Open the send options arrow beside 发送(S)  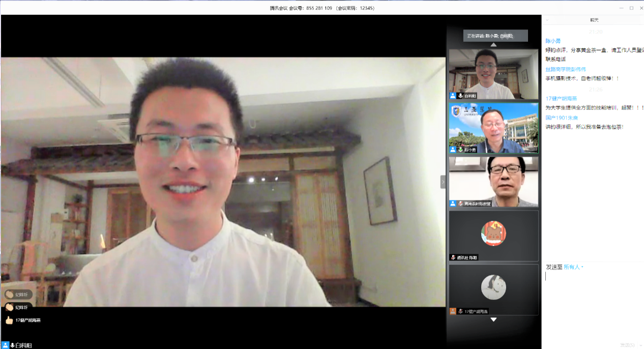click(x=640, y=345)
